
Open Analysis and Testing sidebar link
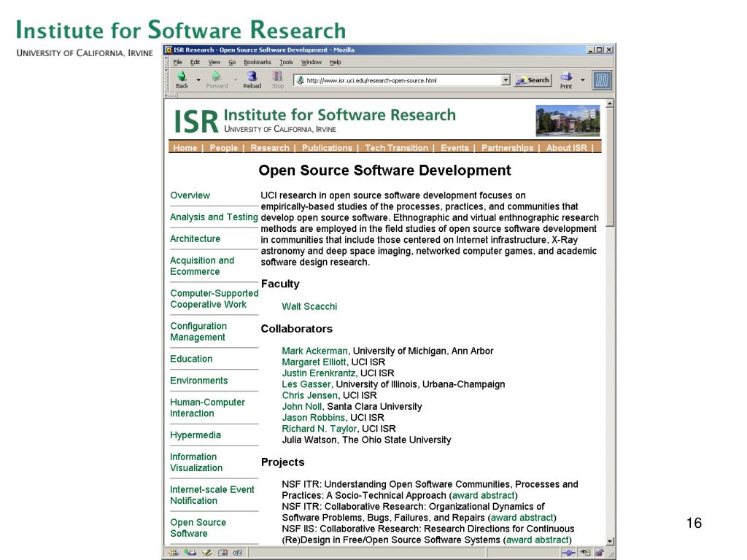pyautogui.click(x=214, y=217)
